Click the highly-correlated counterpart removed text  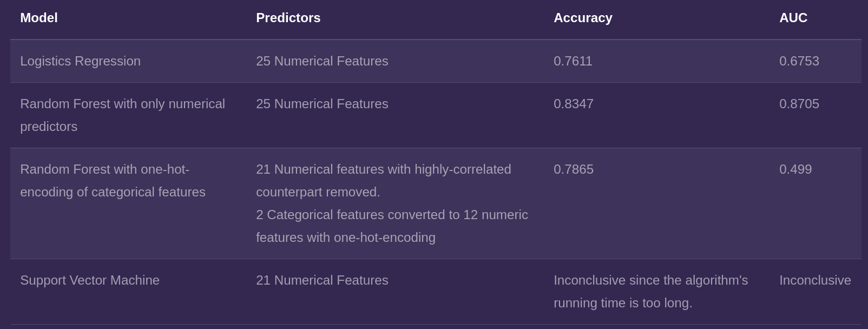[384, 181]
